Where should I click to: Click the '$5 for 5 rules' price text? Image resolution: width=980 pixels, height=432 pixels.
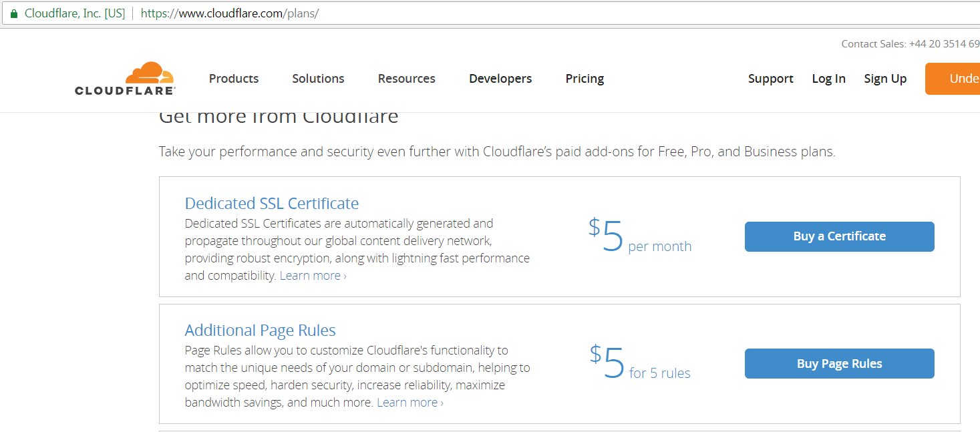[640, 363]
